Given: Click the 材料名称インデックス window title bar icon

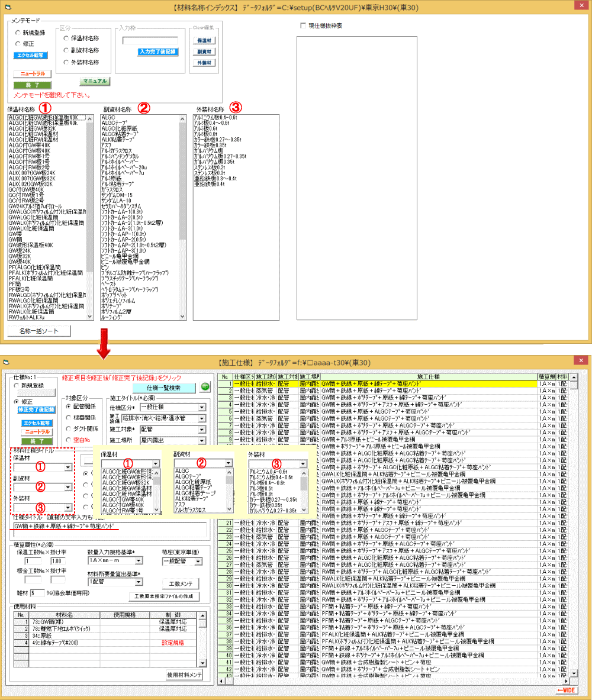Looking at the screenshot, I should pyautogui.click(x=8, y=7).
